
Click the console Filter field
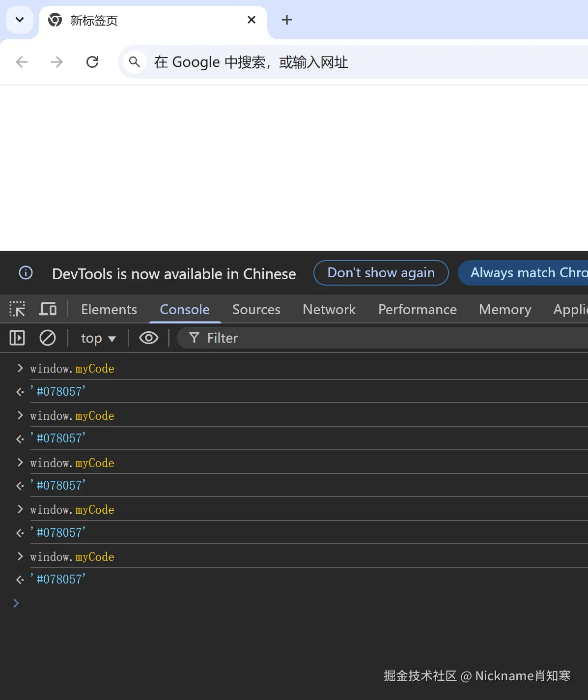pyautogui.click(x=383, y=338)
